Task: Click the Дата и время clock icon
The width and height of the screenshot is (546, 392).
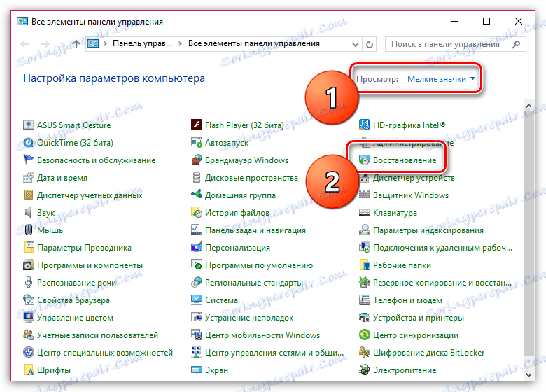Action: click(x=28, y=177)
